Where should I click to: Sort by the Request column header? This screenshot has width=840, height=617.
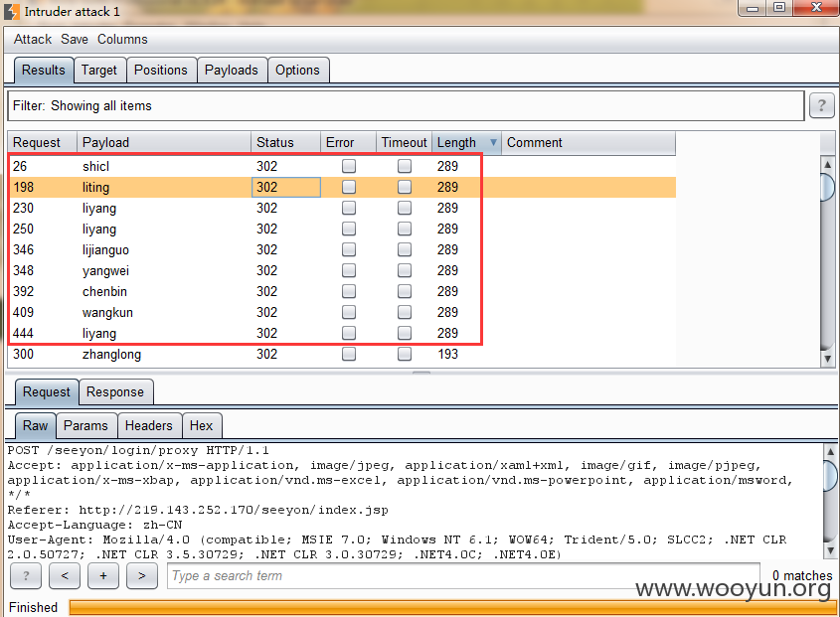point(43,142)
